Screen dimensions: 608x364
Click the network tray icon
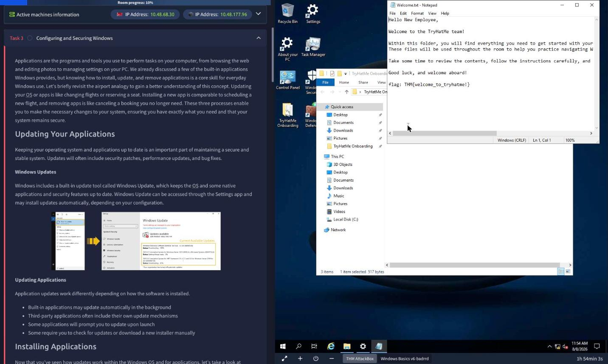pos(557,346)
